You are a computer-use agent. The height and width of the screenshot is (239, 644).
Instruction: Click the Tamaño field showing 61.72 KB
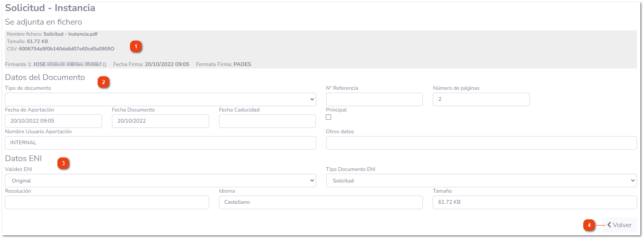point(534,202)
